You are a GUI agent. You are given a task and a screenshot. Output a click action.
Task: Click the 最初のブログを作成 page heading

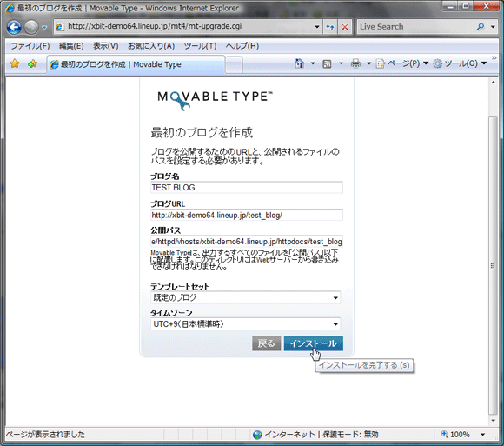202,132
